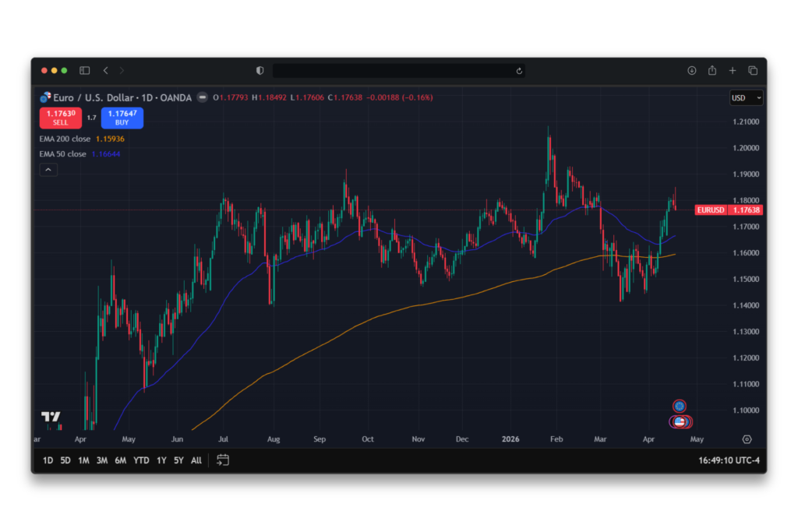Select the YTD range tab
The height and width of the screenshot is (532, 798).
[140, 460]
